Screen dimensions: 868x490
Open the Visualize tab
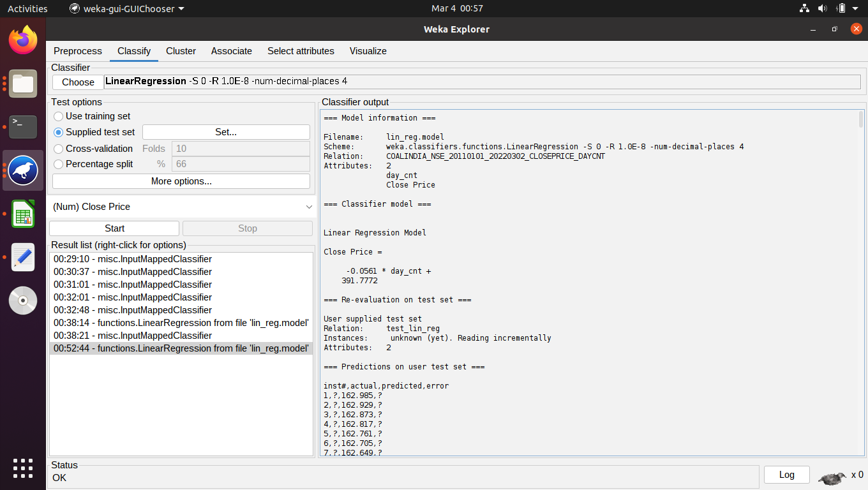368,51
